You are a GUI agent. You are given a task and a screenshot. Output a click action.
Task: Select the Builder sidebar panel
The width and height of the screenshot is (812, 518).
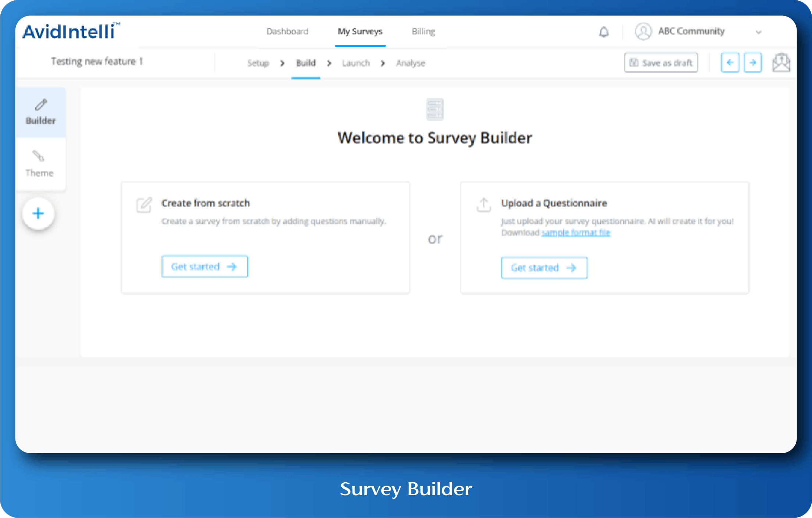41,112
